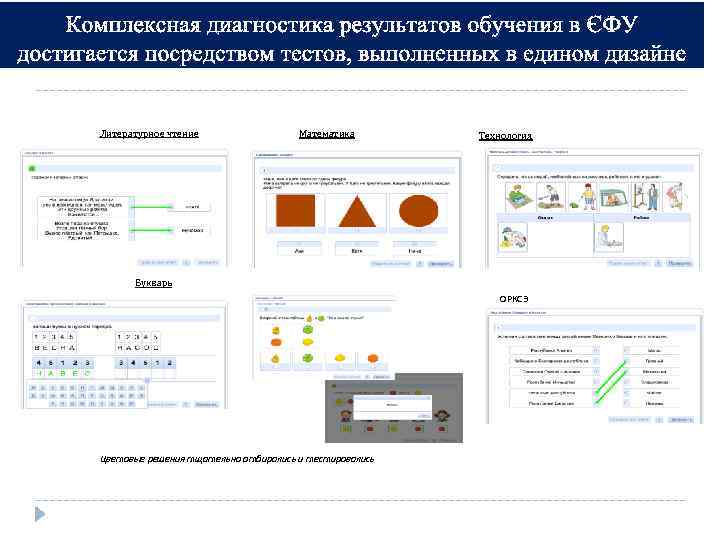Click the pear in the bottom answer row
The height and width of the screenshot is (540, 720).
tap(275, 359)
